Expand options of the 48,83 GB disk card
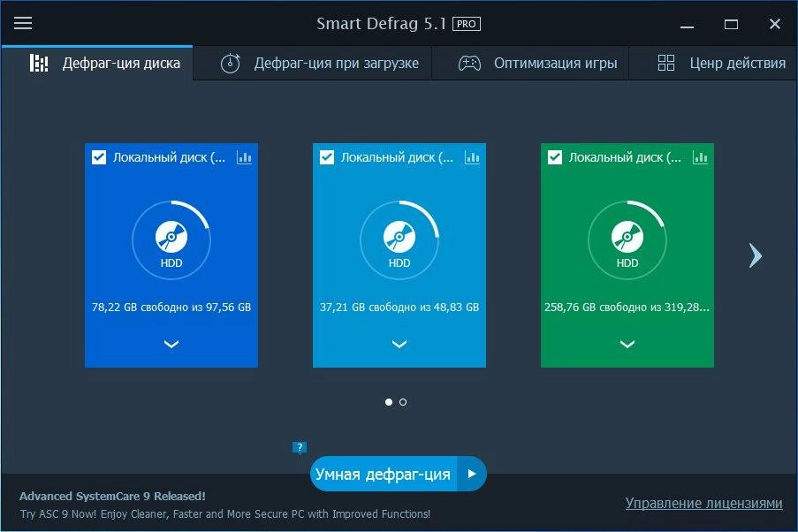 (399, 344)
